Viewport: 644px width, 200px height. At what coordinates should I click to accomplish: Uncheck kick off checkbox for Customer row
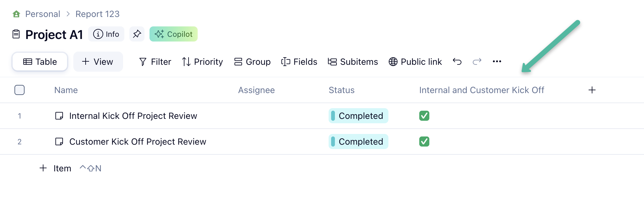(424, 142)
